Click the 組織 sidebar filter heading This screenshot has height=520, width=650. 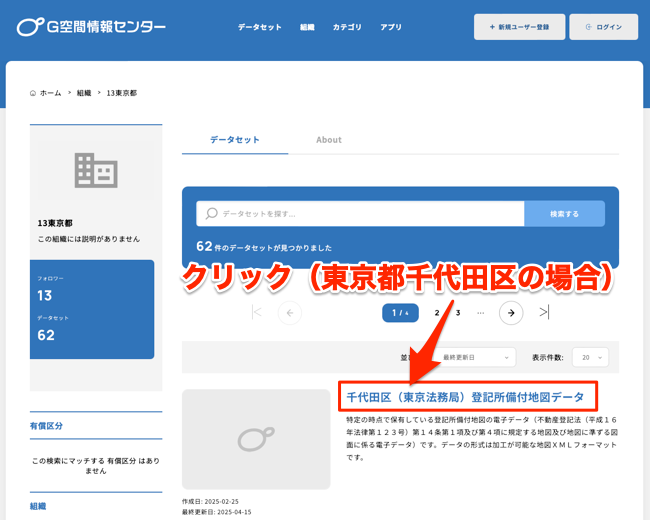coord(38,506)
